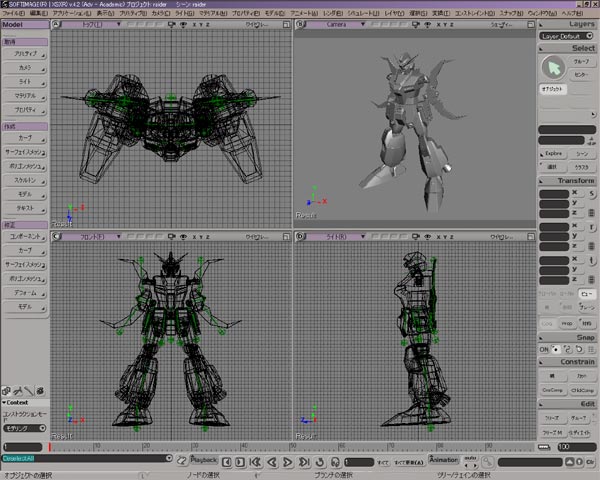The width and height of the screenshot is (600, 480).
Task: Toggle audio headphone button
Action: tap(335, 462)
